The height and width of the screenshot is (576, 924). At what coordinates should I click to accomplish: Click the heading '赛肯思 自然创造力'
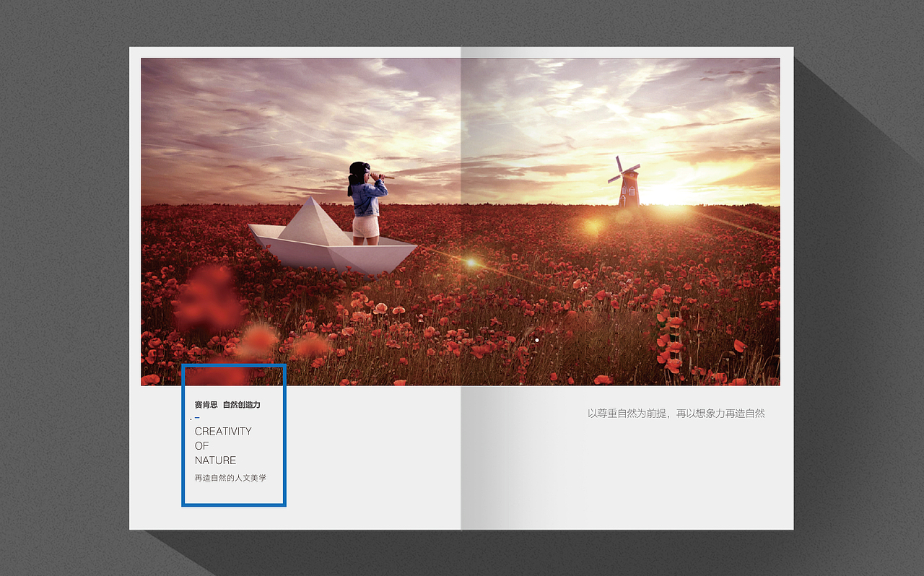pos(227,405)
